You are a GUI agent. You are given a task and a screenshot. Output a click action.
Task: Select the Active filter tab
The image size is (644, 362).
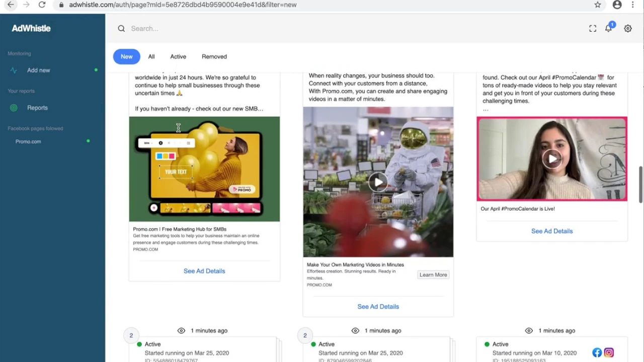point(178,56)
